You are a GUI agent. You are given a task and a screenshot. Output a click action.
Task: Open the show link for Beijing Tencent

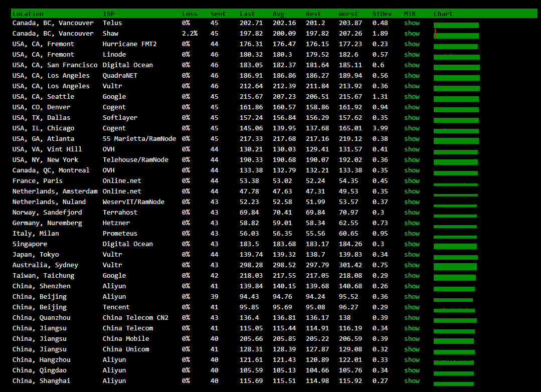[412, 307]
